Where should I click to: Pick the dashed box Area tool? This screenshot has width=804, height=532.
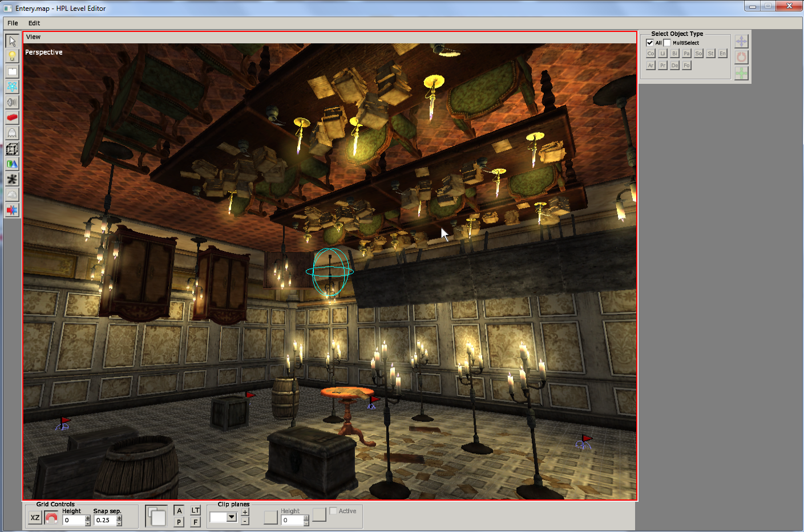[12, 149]
